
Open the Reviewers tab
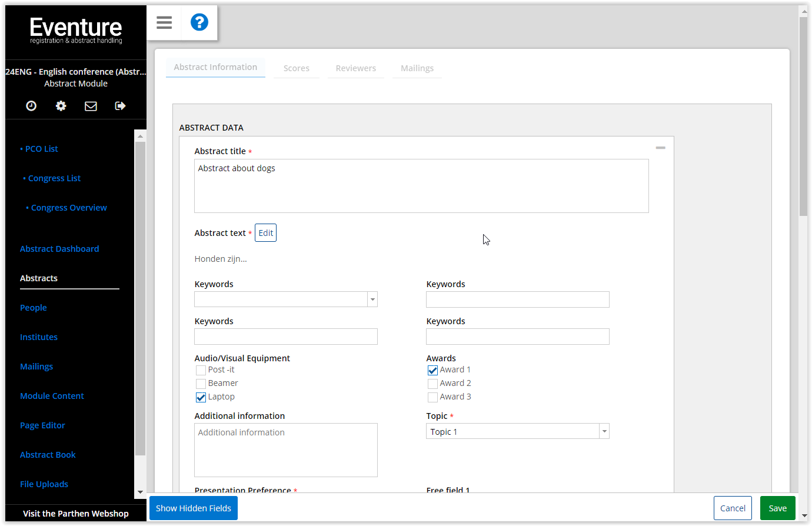click(x=356, y=68)
